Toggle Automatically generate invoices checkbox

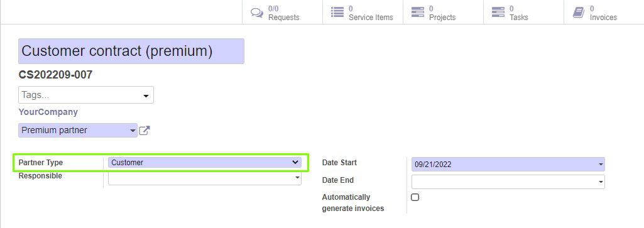coord(415,197)
